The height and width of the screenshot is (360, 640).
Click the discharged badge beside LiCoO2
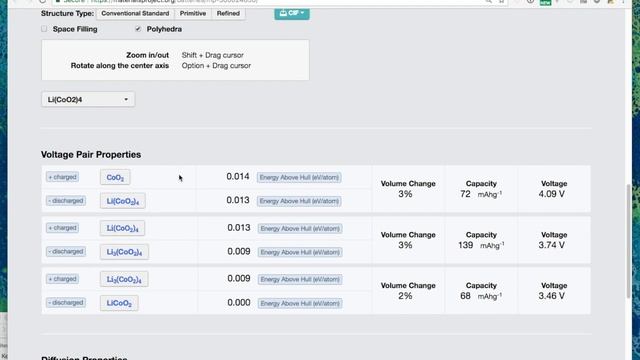pyautogui.click(x=66, y=302)
